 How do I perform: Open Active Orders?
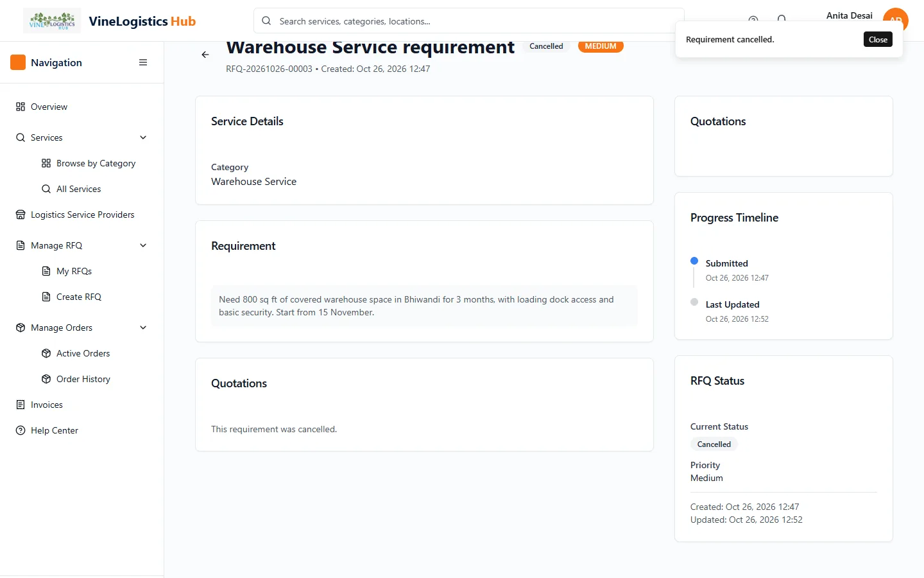(81, 353)
